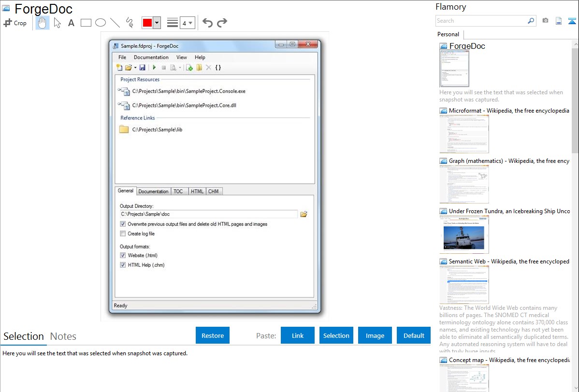Enable the Create log file checkbox
This screenshot has height=392, width=579.
coord(123,233)
